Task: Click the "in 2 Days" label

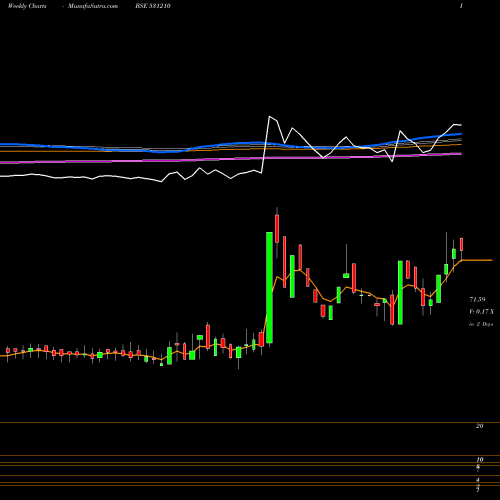Action: (481, 324)
